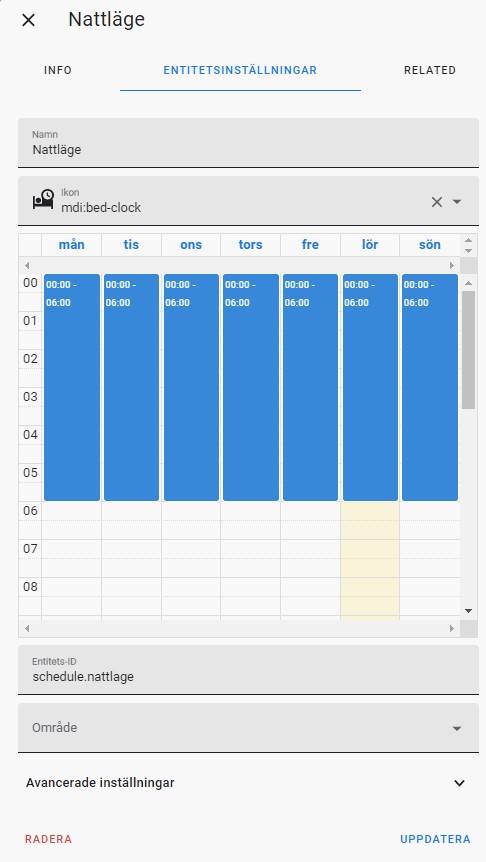Click the schedule's vertical scrollbar down arrow
This screenshot has width=486, height=862.
(468, 611)
